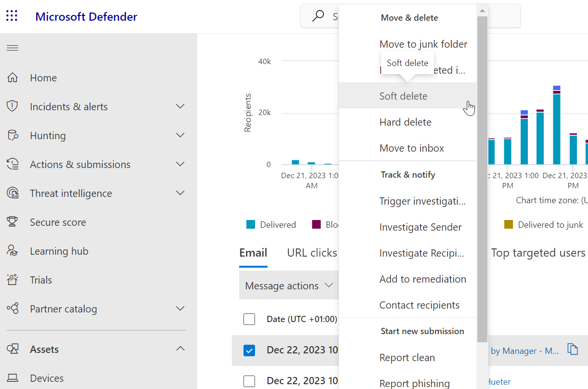Toggle the Delivered legend swatch
The image size is (588, 389).
[250, 224]
